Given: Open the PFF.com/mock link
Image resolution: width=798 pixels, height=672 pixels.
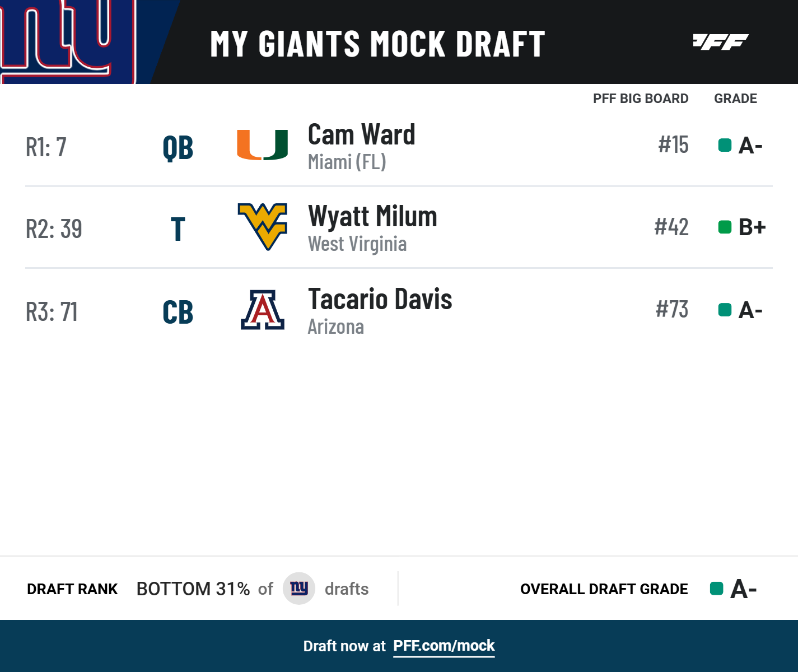Looking at the screenshot, I should pyautogui.click(x=444, y=646).
